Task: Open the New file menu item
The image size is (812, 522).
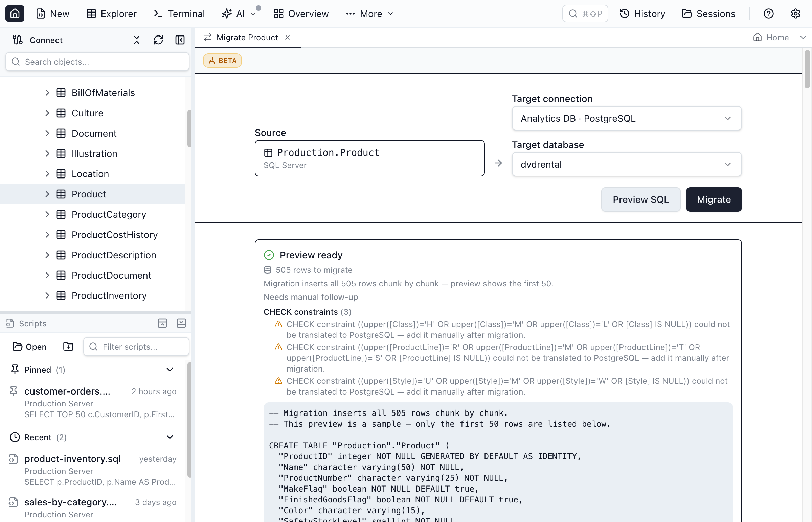Action: pos(52,14)
